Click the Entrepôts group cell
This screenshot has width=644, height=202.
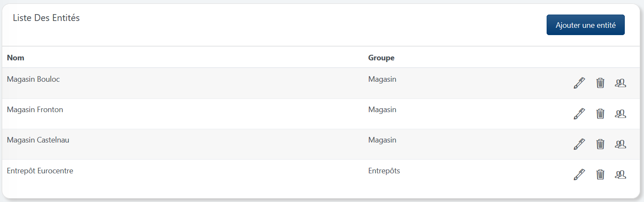(x=384, y=171)
